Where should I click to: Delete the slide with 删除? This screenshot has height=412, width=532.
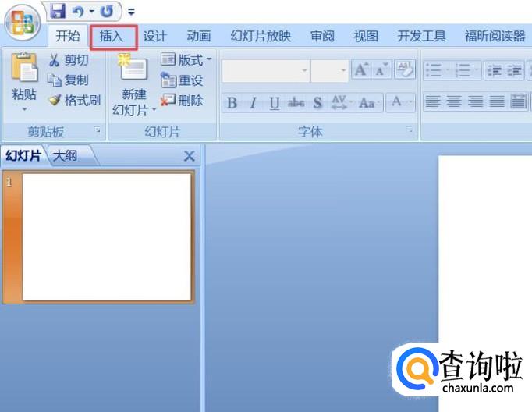(x=183, y=100)
